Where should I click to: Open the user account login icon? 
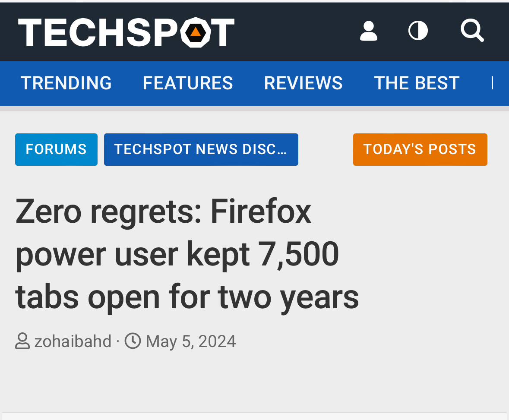point(368,32)
